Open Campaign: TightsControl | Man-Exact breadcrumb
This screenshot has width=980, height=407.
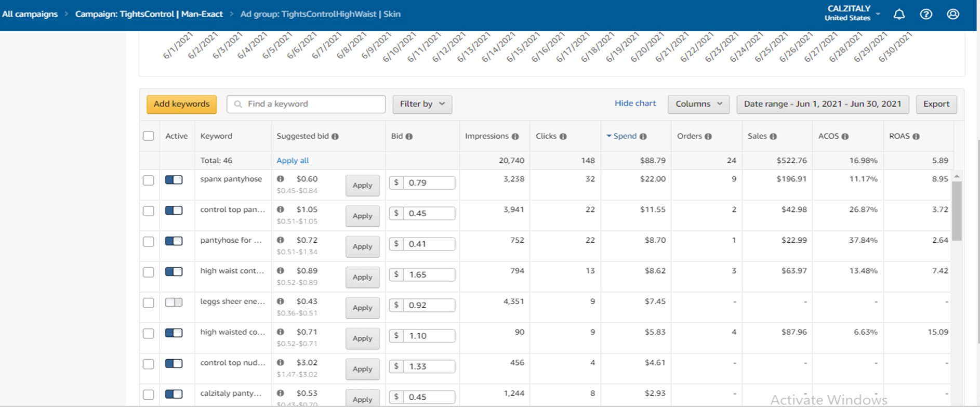(149, 14)
